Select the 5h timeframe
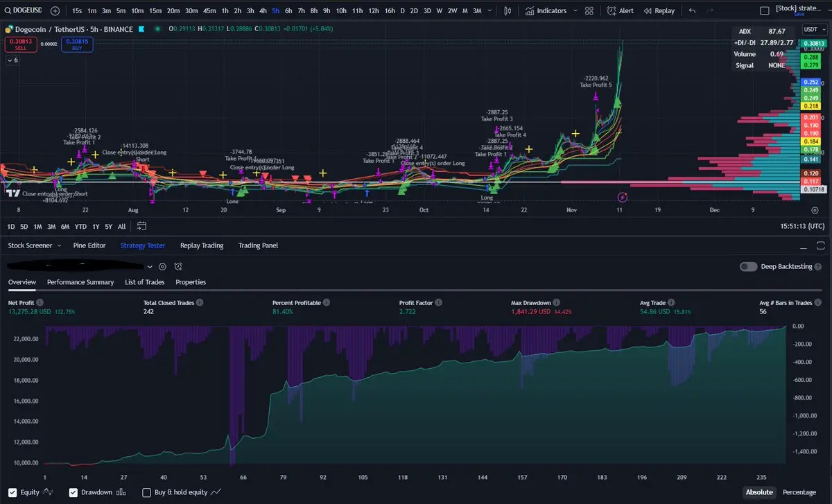The image size is (832, 504). tap(276, 11)
